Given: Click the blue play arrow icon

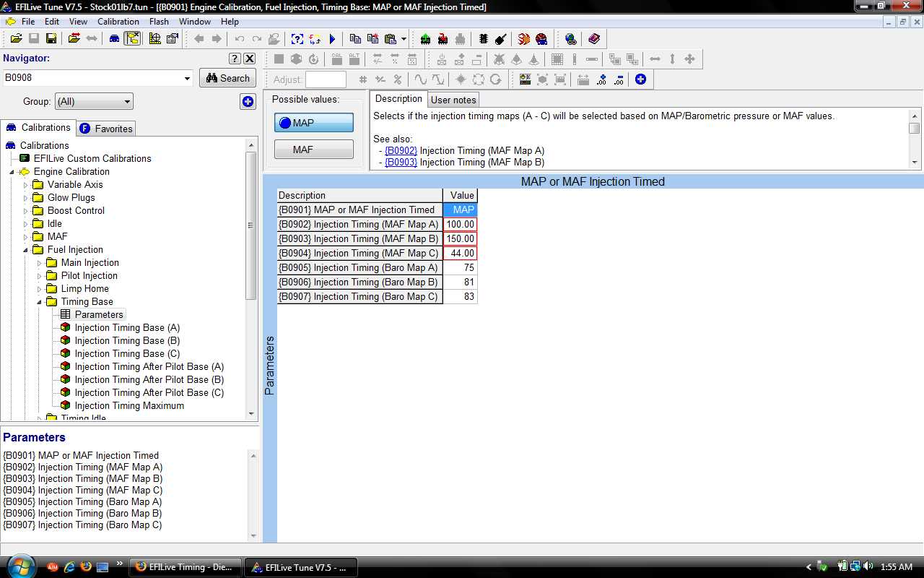Looking at the screenshot, I should (333, 39).
